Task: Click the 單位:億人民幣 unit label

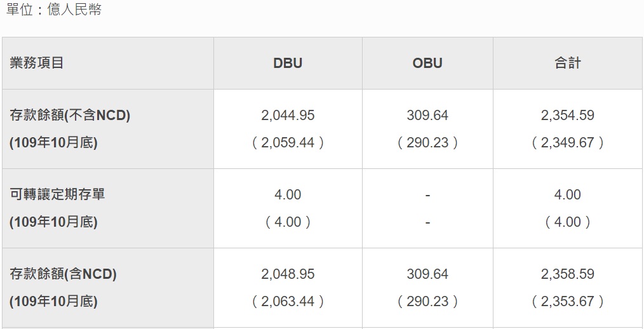Action: click(54, 9)
